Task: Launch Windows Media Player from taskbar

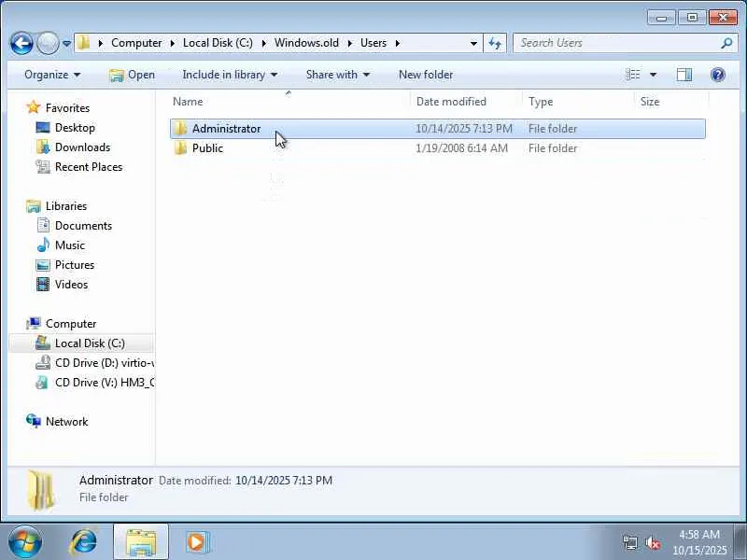Action: [197, 542]
